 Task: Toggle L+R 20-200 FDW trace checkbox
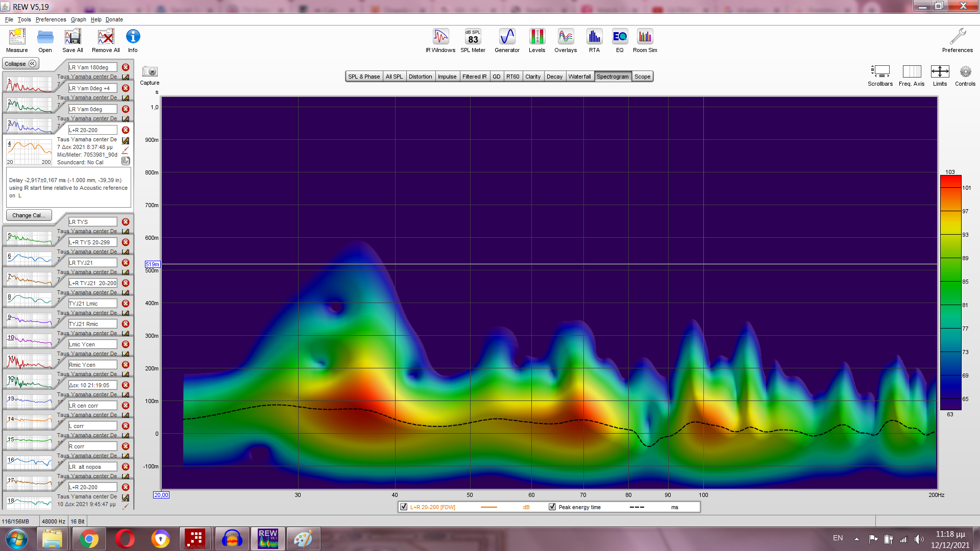point(404,507)
